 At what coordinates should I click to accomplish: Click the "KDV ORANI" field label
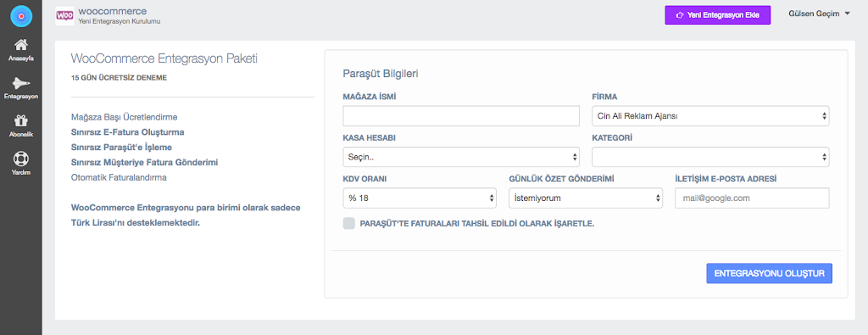tap(364, 178)
